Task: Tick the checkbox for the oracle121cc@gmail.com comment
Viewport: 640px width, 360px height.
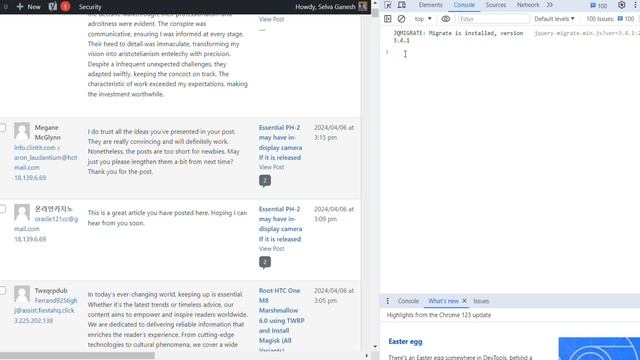Action: coord(2,209)
